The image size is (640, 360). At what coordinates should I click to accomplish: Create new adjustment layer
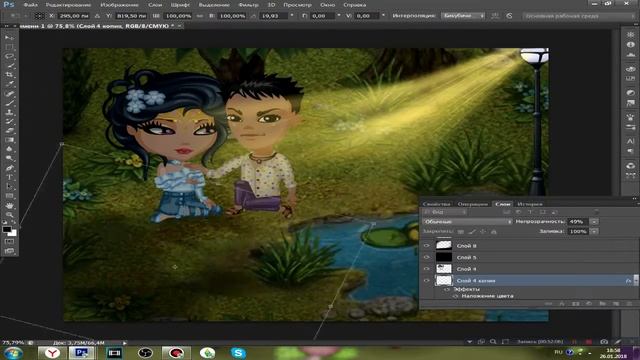point(589,304)
